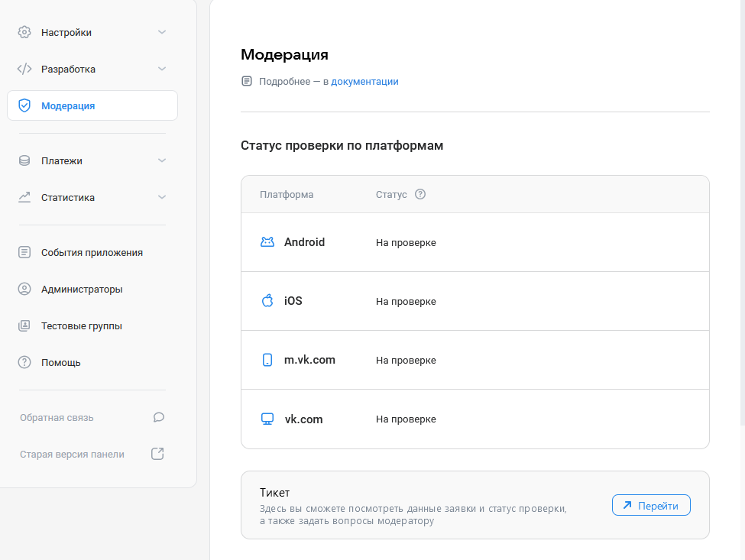This screenshot has width=745, height=560.
Task: Open События приложения in the sidebar
Action: [92, 251]
